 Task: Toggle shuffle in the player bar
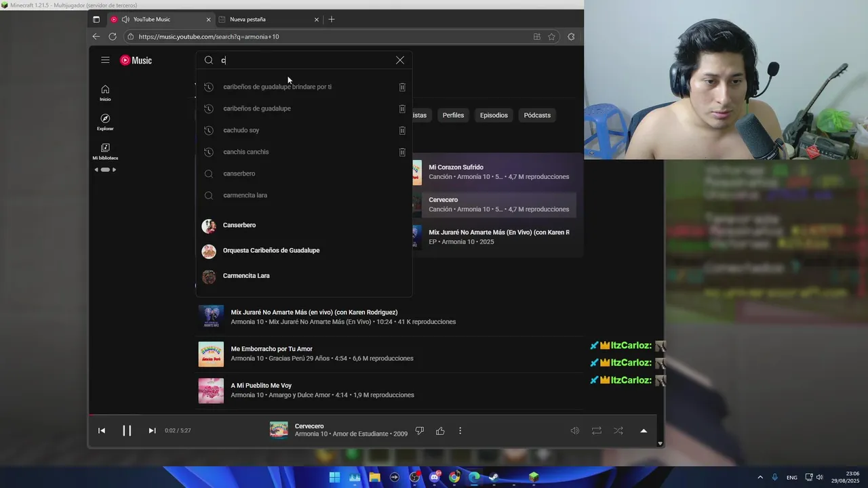(x=618, y=430)
